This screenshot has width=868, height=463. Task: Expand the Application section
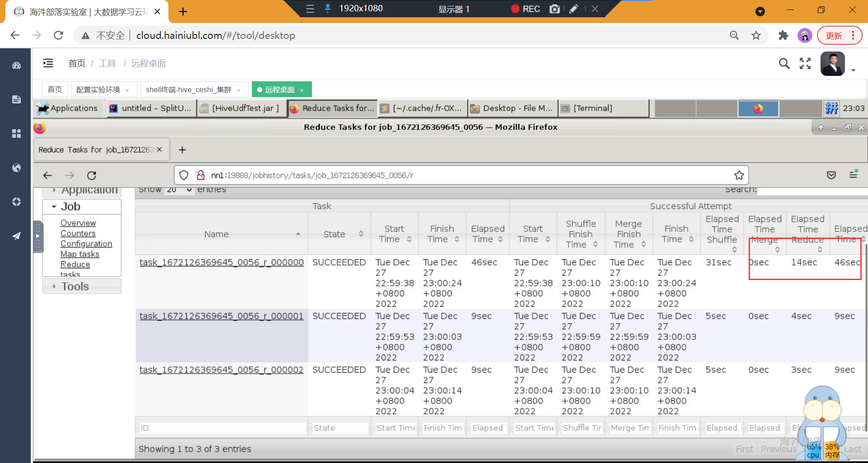tap(82, 191)
